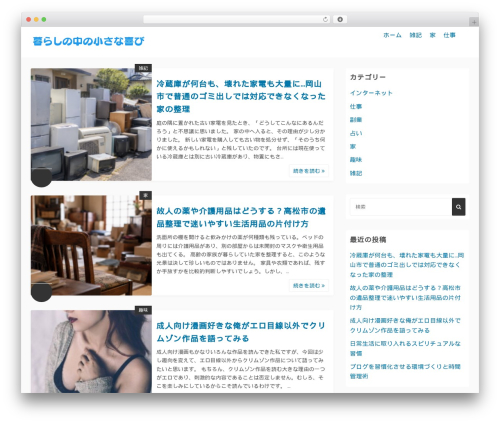Image resolution: width=500 pixels, height=423 pixels.
Task: Select the 雑記 category in sidebar
Action: [x=356, y=173]
